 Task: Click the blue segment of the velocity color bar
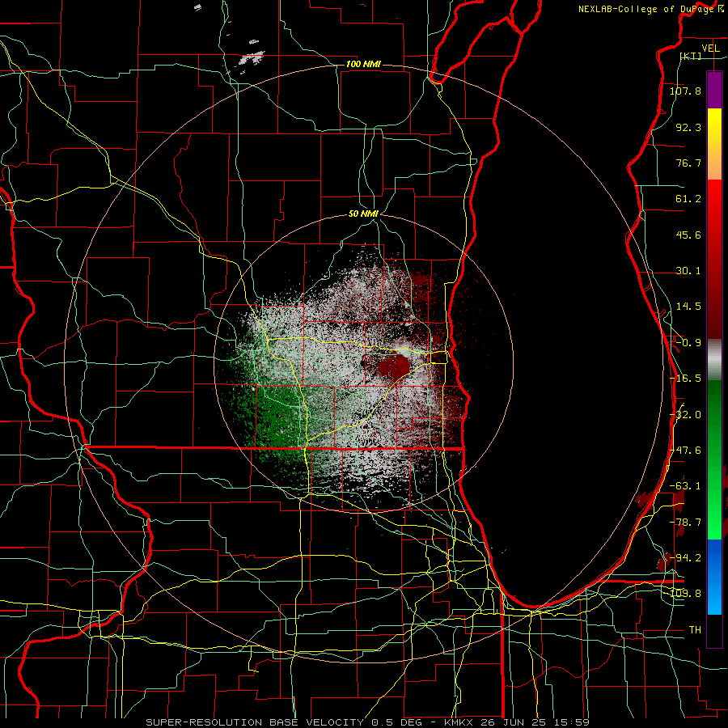(x=714, y=577)
